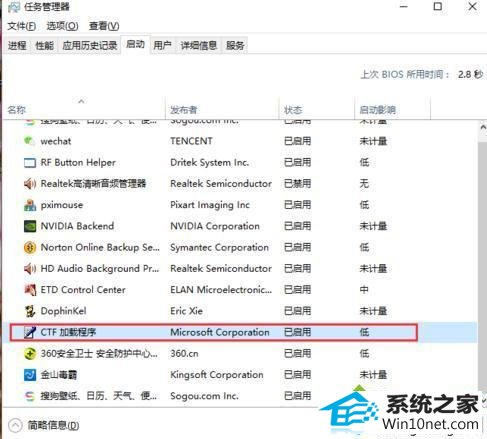Click the 2.8 秒 BIOS time value
Viewport: 487px width, 439px height.
coord(470,74)
